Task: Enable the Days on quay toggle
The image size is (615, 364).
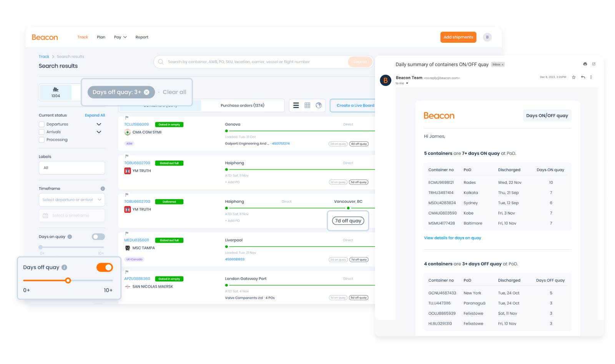Action: click(98, 236)
